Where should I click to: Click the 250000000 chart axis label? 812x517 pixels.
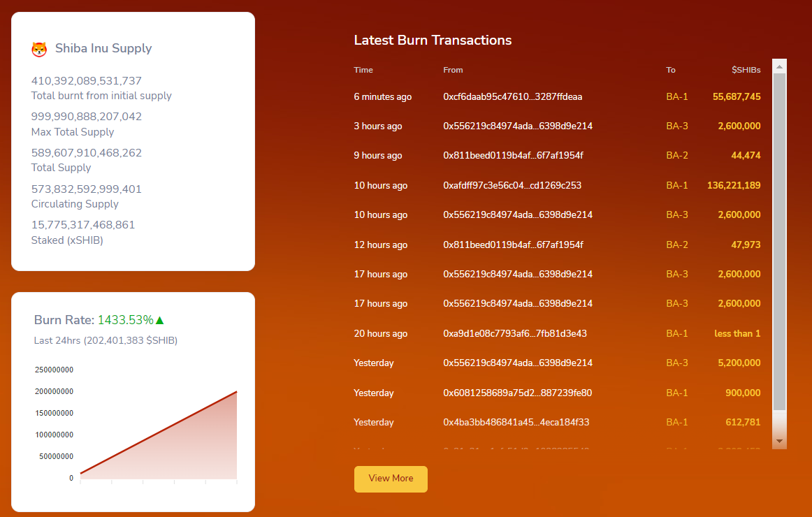(x=55, y=370)
